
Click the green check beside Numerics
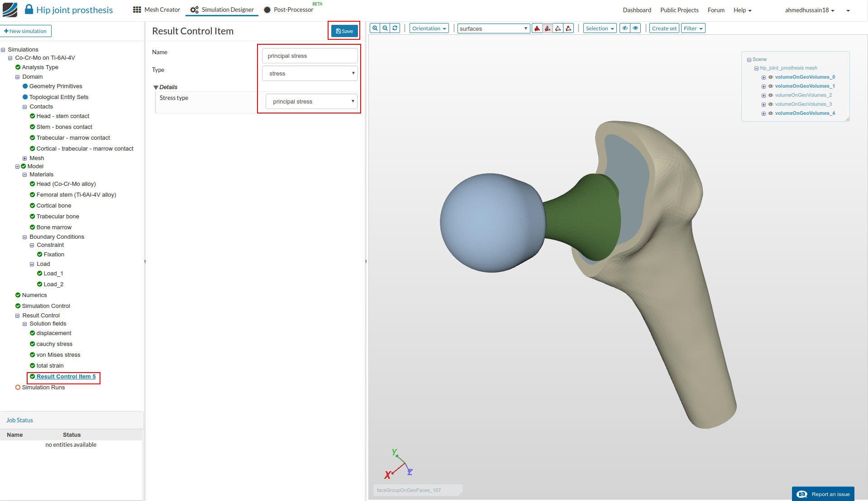tap(18, 295)
